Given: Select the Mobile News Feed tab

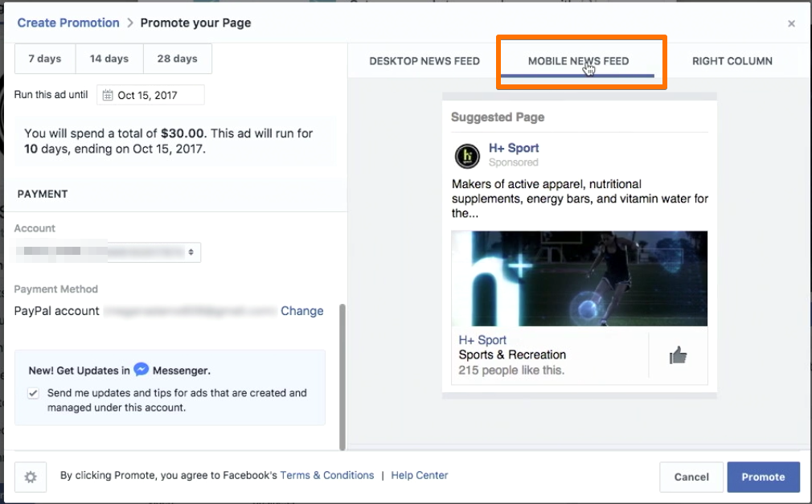Looking at the screenshot, I should coord(578,61).
